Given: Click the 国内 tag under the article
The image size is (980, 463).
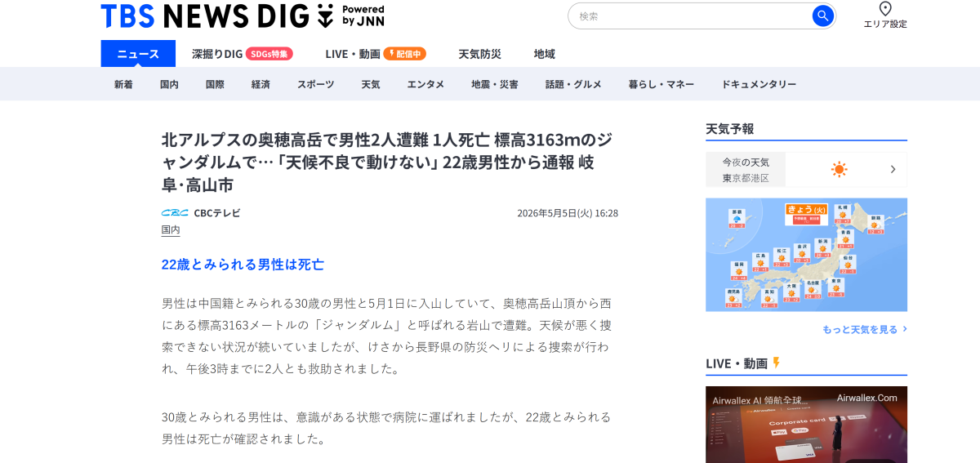Looking at the screenshot, I should coord(171,230).
